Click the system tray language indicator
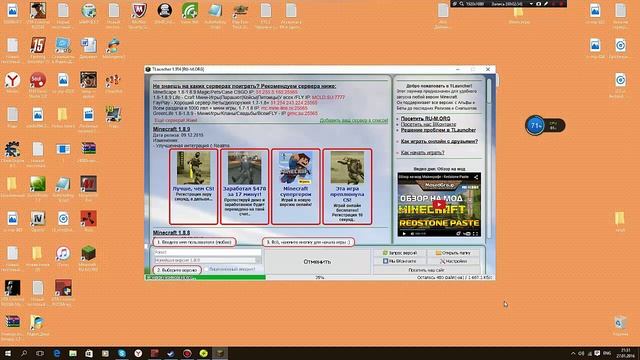The height and width of the screenshot is (360, 640). click(x=607, y=353)
